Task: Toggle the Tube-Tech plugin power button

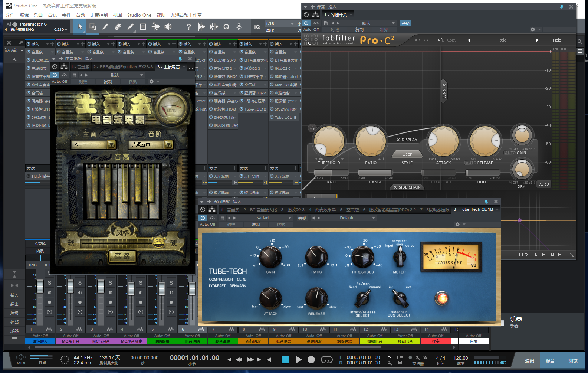Action: coord(203,218)
